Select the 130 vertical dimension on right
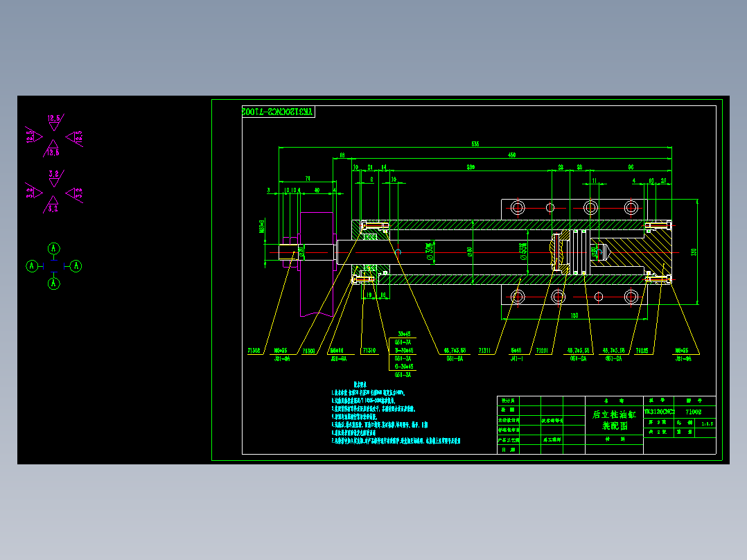Screen dimensions: 747x560 tap(694, 252)
